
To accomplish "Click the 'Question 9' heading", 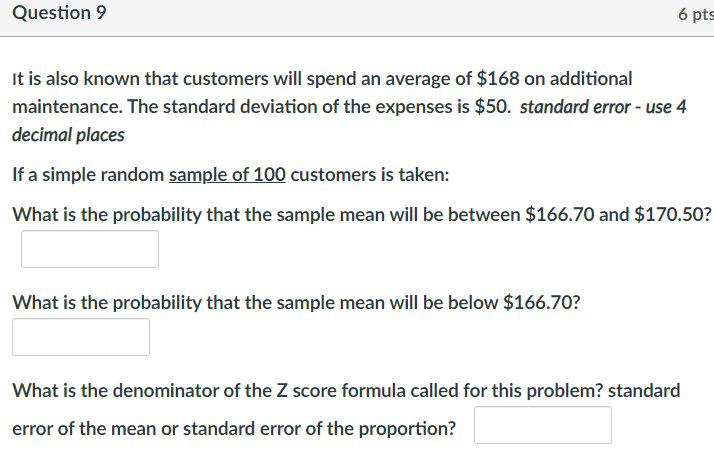I will click(x=59, y=13).
